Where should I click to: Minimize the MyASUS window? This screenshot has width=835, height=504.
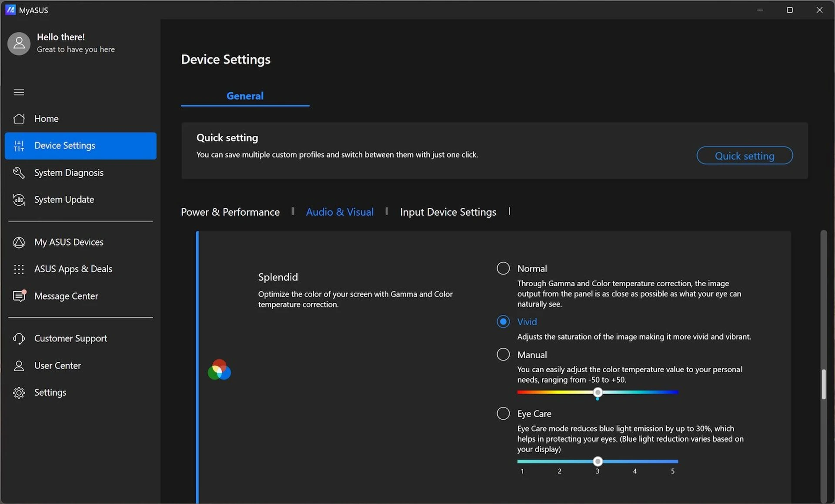click(760, 10)
